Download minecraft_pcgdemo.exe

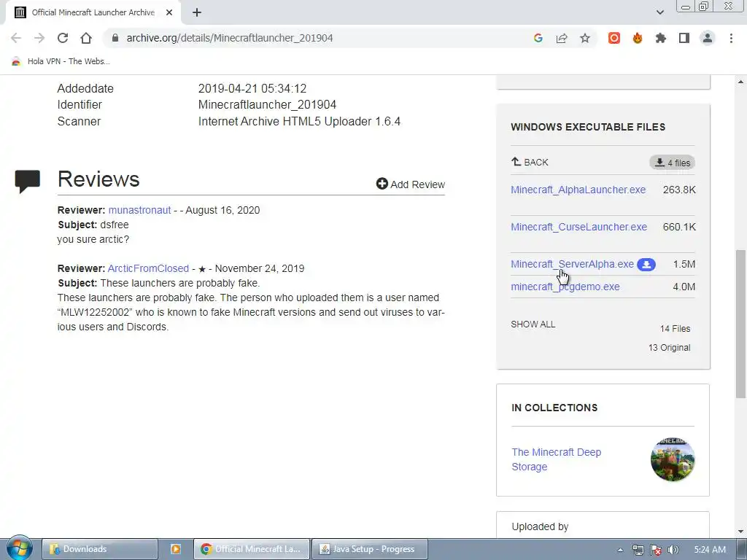(565, 287)
